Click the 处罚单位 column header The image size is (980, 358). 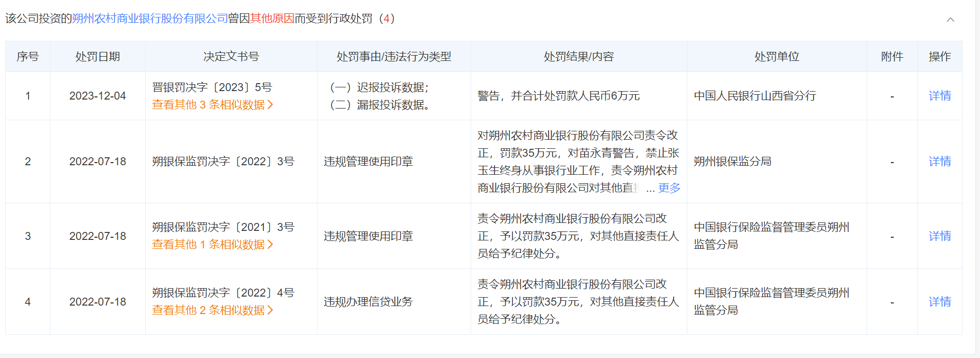tap(776, 57)
